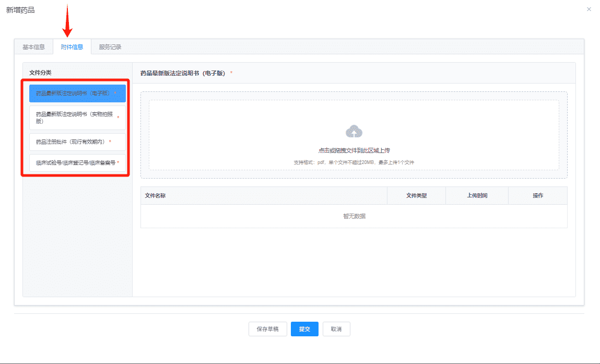600x364 pixels.
Task: Click the 点击或拖拽文件到此区域上传 text
Action: pos(354,150)
